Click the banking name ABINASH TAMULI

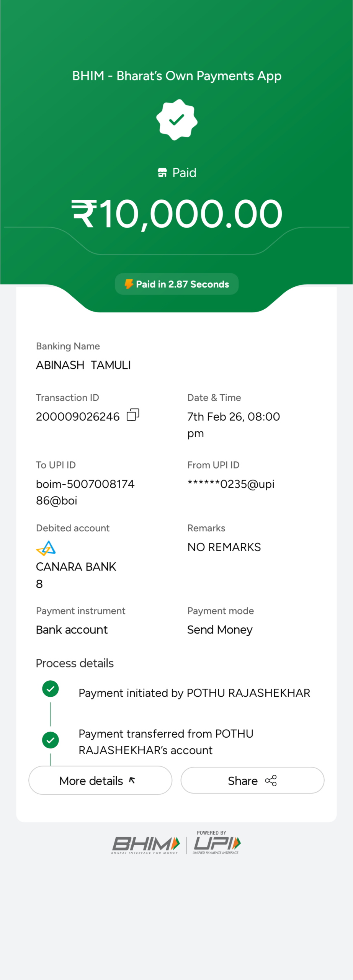click(x=83, y=365)
